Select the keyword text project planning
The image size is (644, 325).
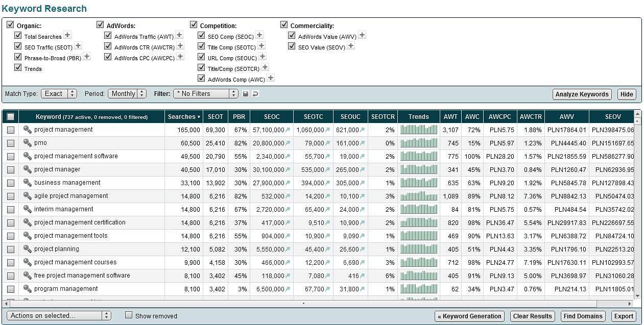57,249
